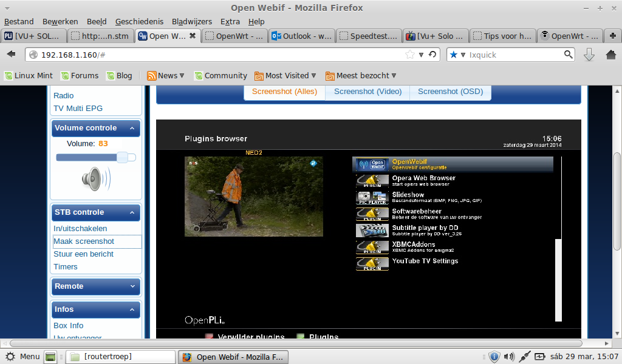Open the Mint Menu gear icon
Viewport: 622px width, 364px height.
click(10, 357)
